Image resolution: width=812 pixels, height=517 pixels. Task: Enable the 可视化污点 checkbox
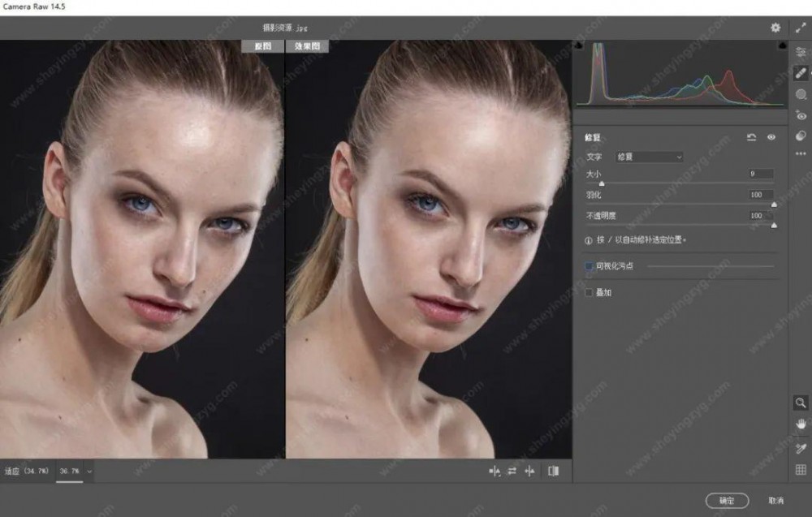590,265
